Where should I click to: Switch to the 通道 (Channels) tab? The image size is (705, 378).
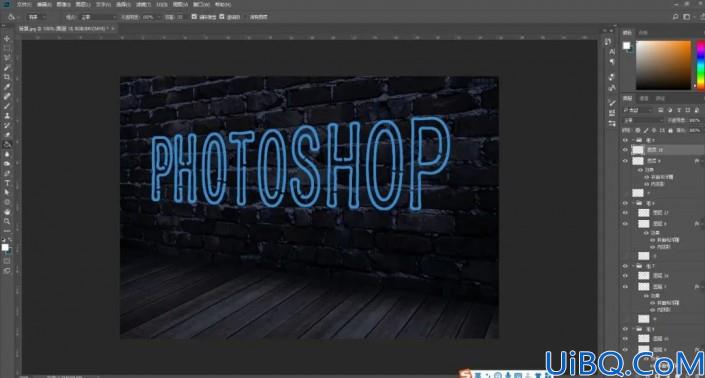tap(644, 98)
